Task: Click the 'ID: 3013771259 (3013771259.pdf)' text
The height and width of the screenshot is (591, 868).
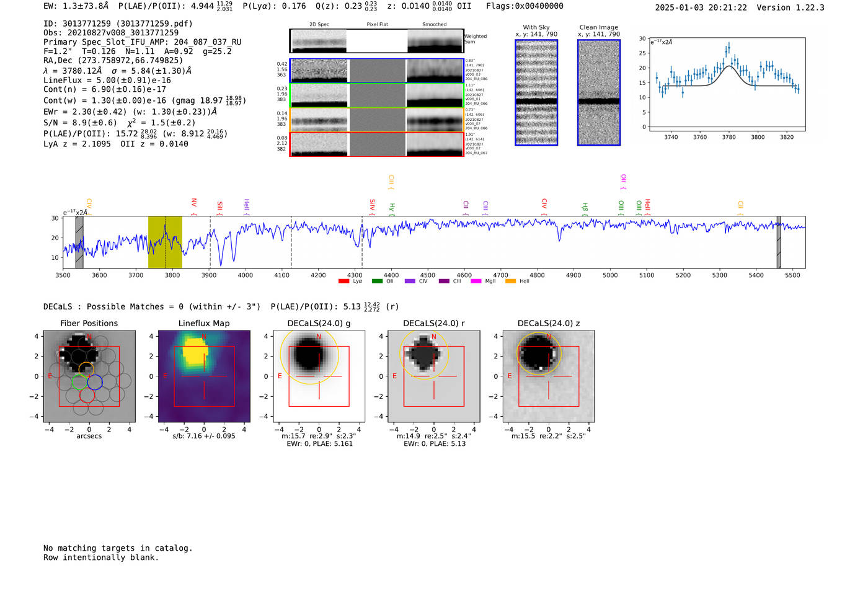Action: pos(118,24)
